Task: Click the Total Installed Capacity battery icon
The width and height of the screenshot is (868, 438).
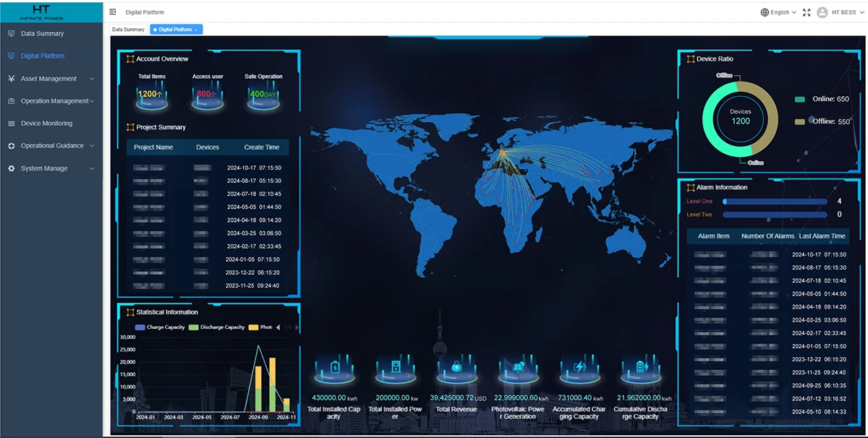Action: [x=334, y=369]
